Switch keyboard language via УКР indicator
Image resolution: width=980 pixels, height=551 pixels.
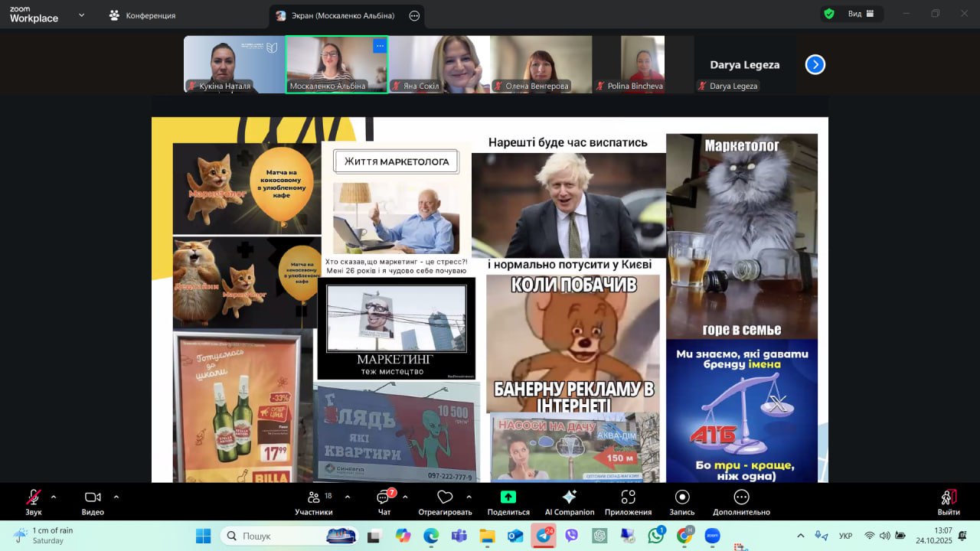click(x=846, y=536)
